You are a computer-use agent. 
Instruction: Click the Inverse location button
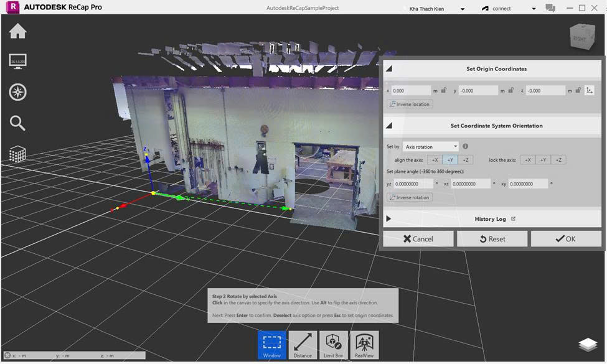click(410, 104)
